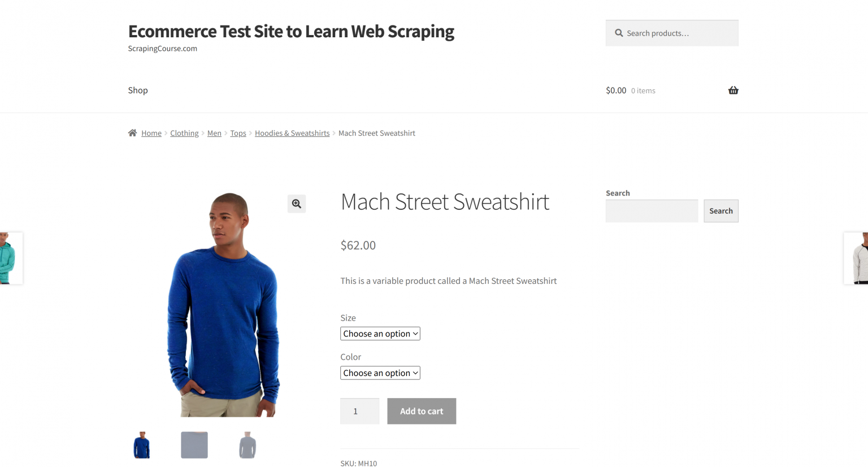The height and width of the screenshot is (467, 868).
Task: Select the Hoodies & Sweatshirts breadcrumb link
Action: (292, 133)
